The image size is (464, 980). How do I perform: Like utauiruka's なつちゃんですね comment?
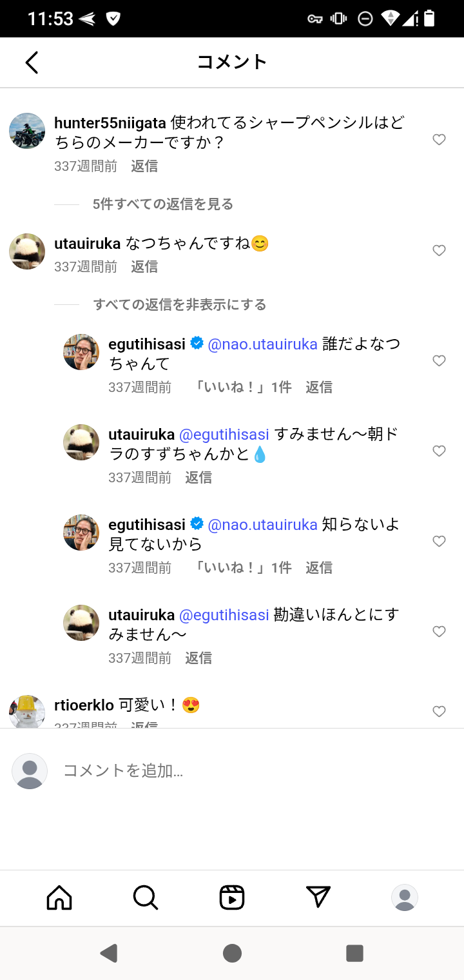(x=439, y=251)
